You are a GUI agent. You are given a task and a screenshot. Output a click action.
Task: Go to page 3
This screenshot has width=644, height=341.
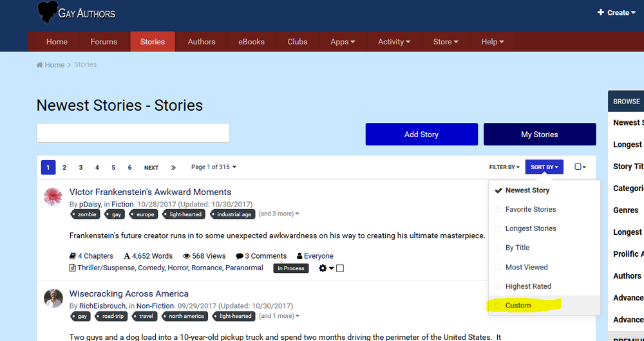tap(80, 167)
